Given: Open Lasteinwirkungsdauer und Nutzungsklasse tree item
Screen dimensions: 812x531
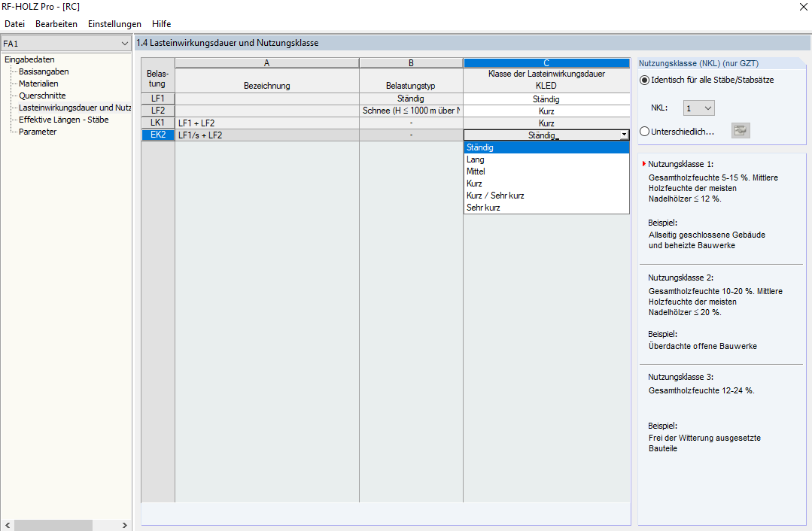Looking at the screenshot, I should point(75,108).
